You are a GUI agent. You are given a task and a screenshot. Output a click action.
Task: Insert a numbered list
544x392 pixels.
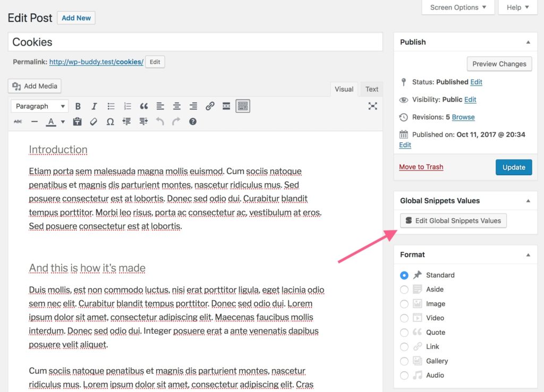(x=127, y=106)
